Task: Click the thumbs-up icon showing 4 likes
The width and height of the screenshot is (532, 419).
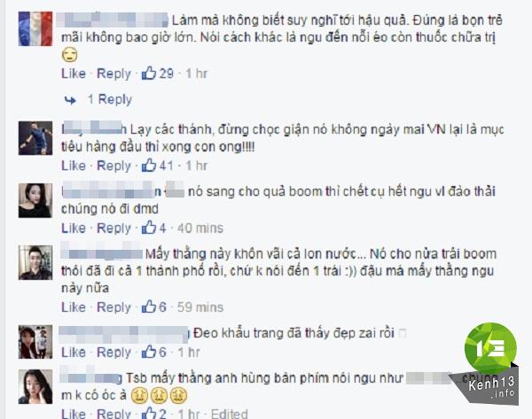Action: pos(149,228)
